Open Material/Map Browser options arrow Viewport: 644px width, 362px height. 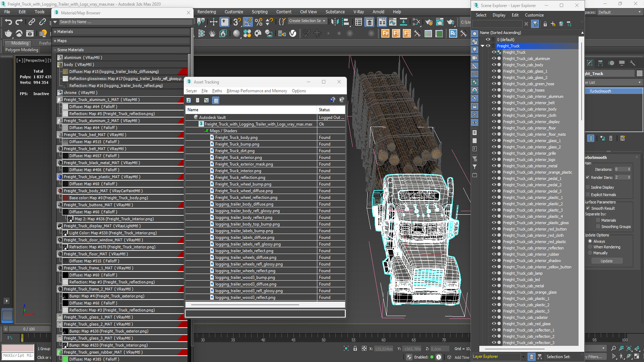point(55,22)
